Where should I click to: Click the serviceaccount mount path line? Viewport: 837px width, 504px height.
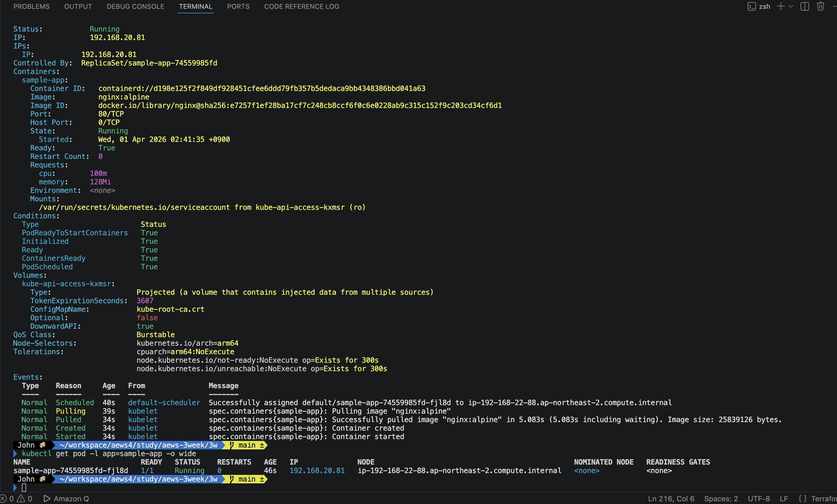(x=202, y=207)
